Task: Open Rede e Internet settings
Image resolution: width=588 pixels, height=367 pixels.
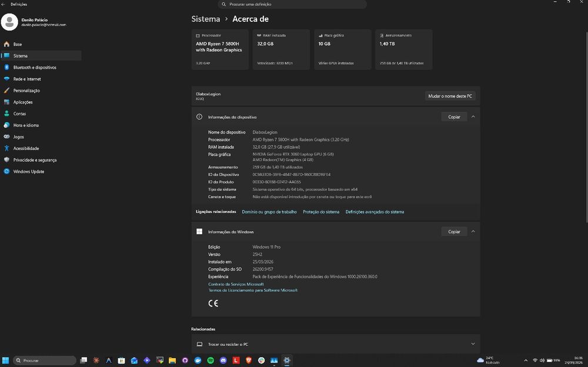Action: pos(41,79)
